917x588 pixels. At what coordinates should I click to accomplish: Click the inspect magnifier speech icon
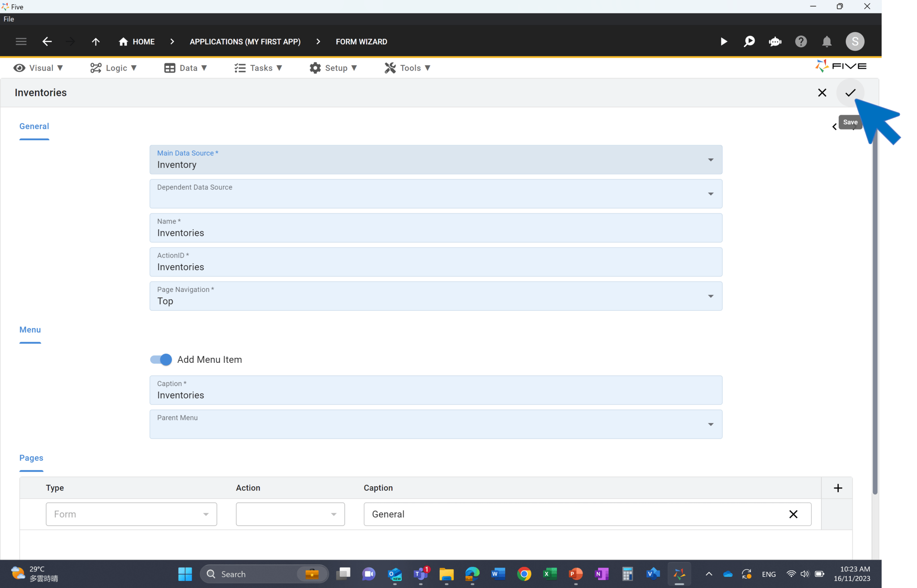749,42
